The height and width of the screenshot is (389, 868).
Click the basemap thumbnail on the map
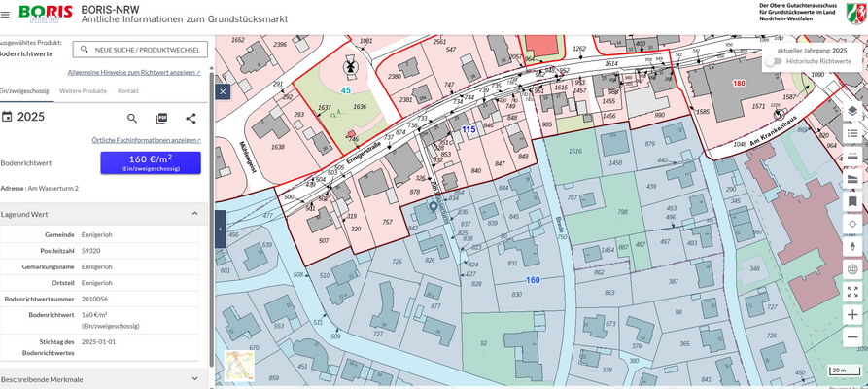[x=239, y=365]
